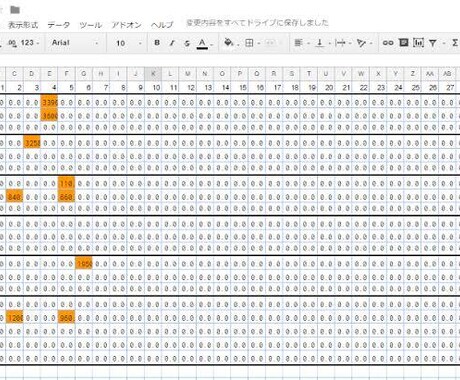Screen dimensions: 460x380
Task: Select the number cell 20 in the header row
Action: [326, 87]
